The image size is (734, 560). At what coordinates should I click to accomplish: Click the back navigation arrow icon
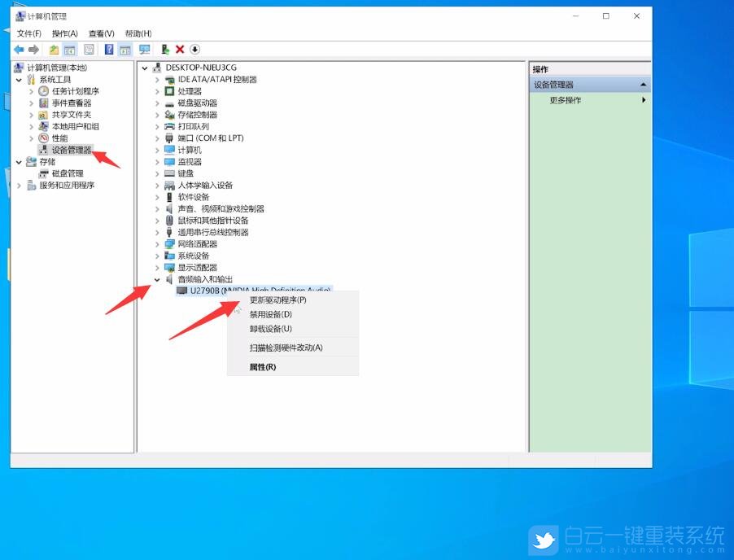18,49
